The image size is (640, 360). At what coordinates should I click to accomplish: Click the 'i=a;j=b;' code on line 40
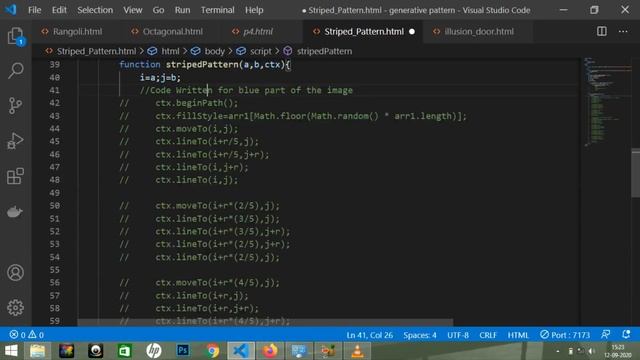pos(160,78)
